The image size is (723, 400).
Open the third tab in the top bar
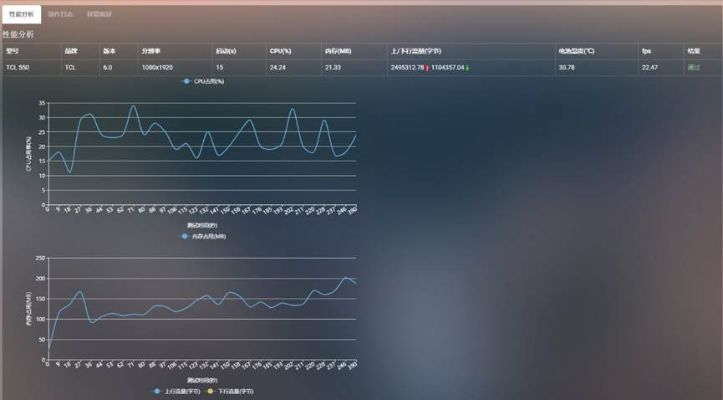99,14
